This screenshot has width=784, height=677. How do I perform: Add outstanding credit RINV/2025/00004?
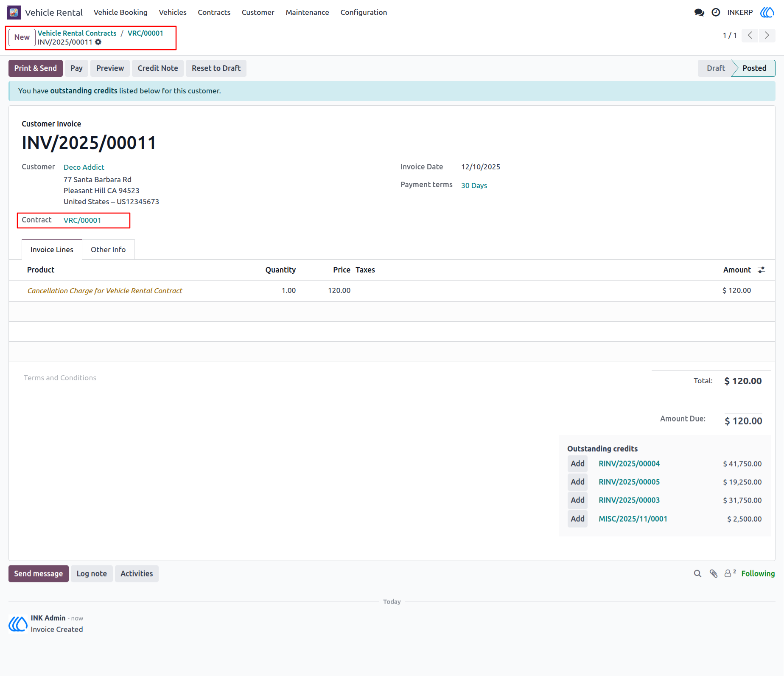[x=577, y=464]
